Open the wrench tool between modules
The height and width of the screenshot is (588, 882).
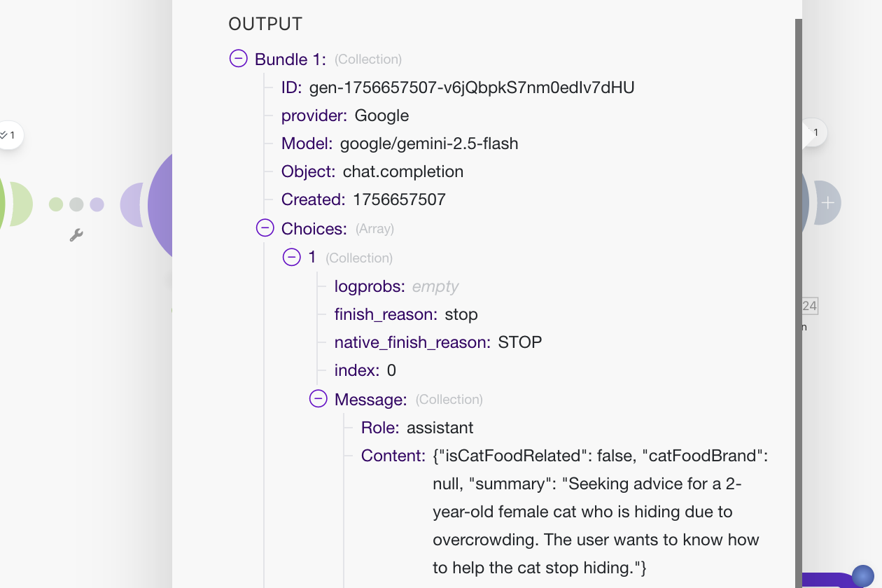(77, 236)
